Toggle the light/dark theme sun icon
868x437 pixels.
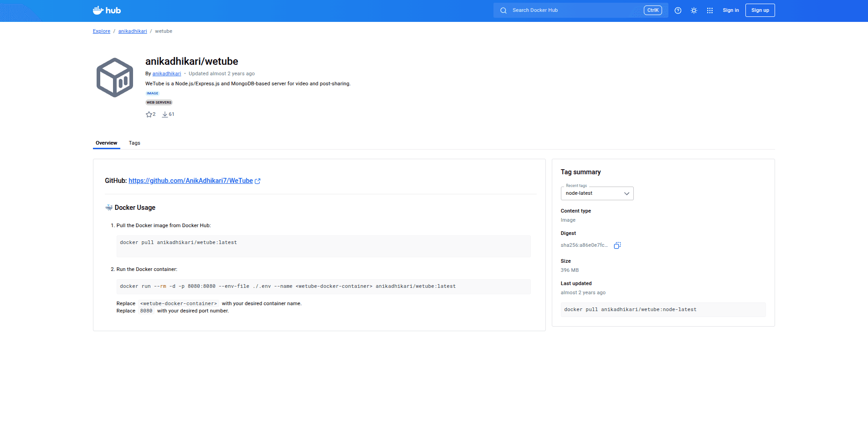tap(694, 10)
